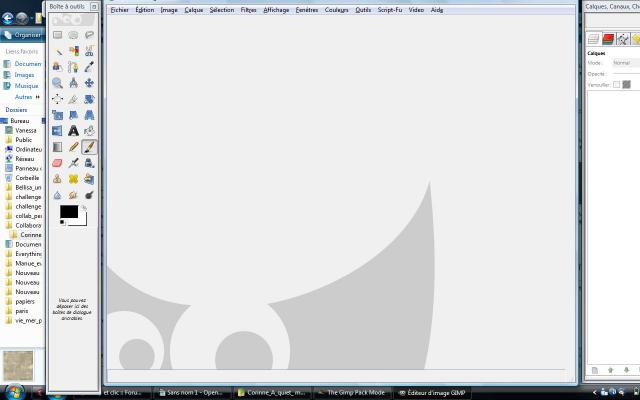
Task: Select the Shear tool
Action: (73, 115)
